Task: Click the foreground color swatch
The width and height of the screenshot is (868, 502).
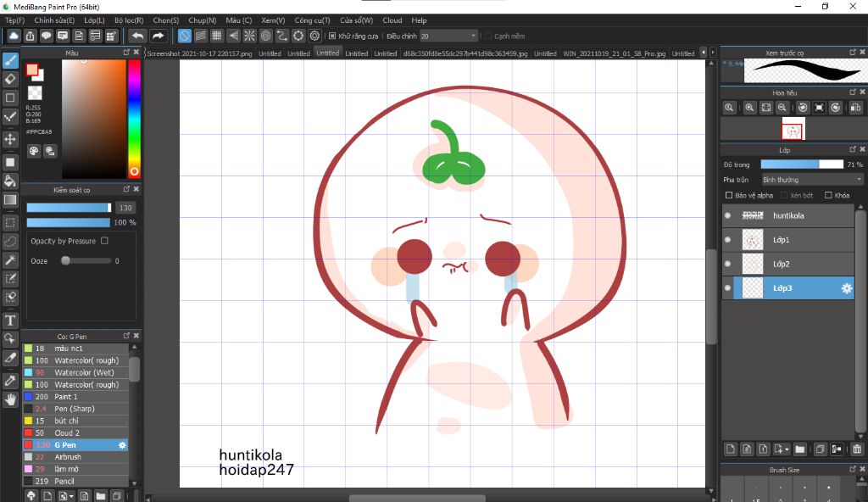Action: (x=32, y=70)
